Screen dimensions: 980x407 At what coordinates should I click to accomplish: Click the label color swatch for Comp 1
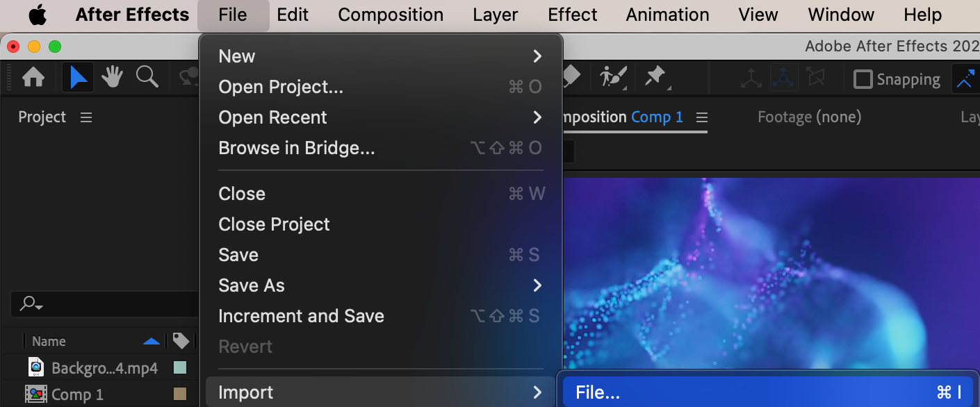pyautogui.click(x=180, y=394)
